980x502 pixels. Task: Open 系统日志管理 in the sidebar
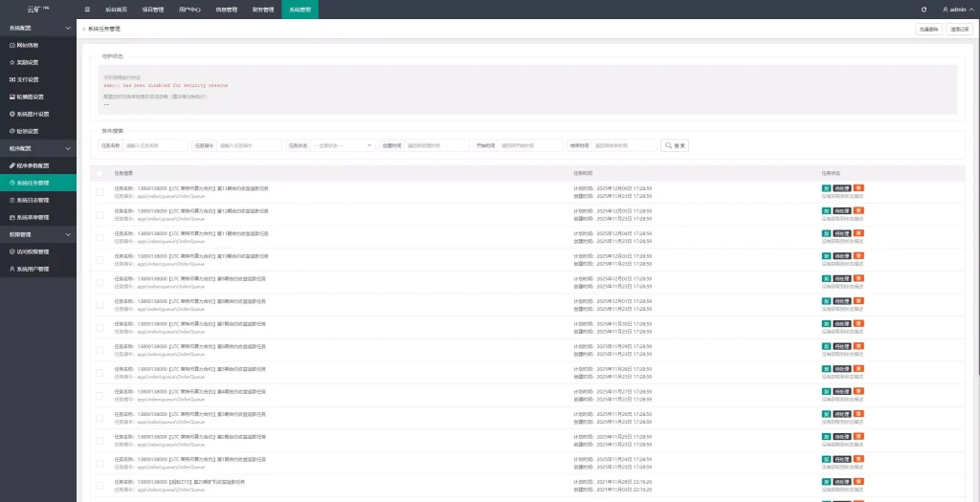point(38,201)
